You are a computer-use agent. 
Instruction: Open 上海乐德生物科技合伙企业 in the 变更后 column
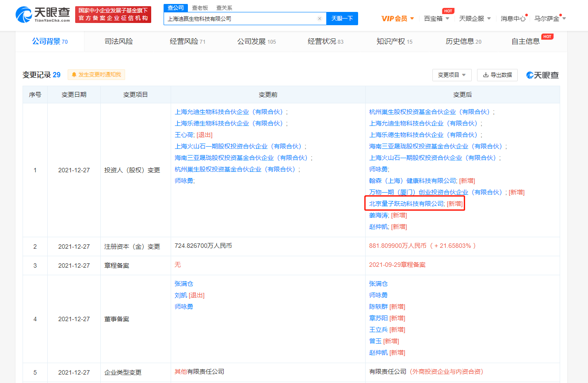click(425, 135)
